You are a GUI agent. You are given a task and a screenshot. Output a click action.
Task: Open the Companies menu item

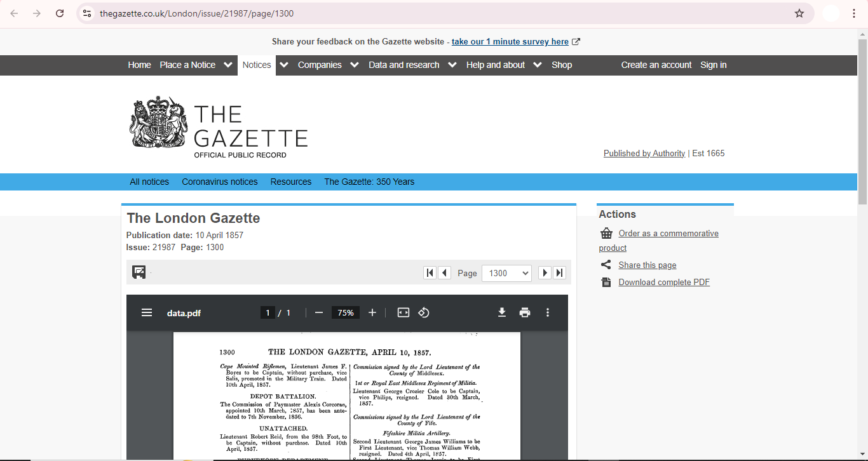320,65
